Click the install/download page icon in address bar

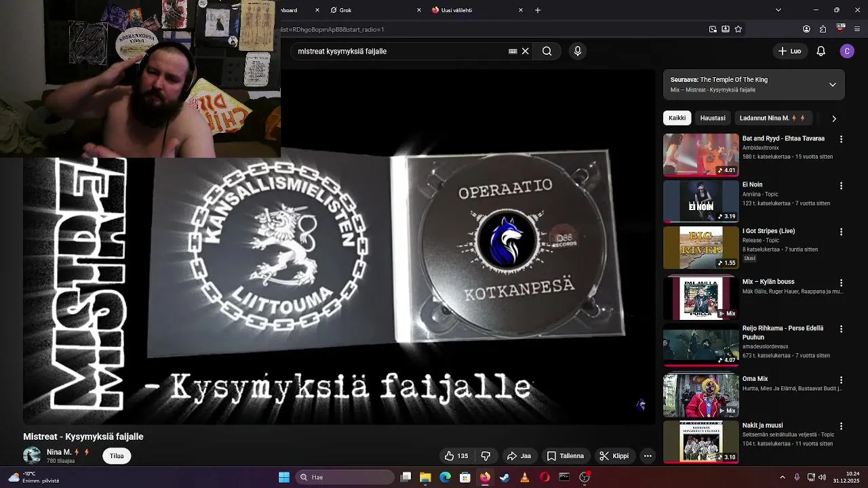pyautogui.click(x=726, y=29)
